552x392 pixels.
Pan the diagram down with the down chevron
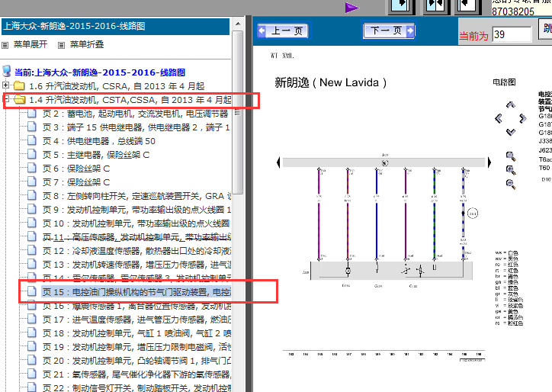(511, 132)
